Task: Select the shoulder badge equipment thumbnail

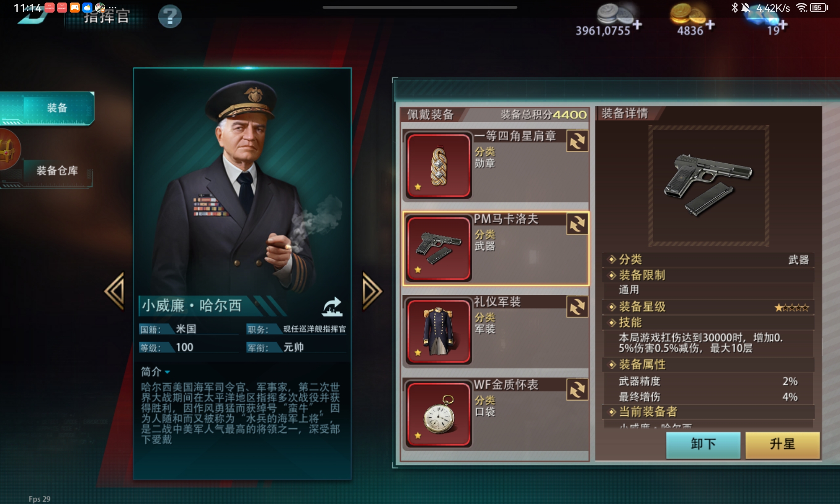Action: click(x=439, y=165)
